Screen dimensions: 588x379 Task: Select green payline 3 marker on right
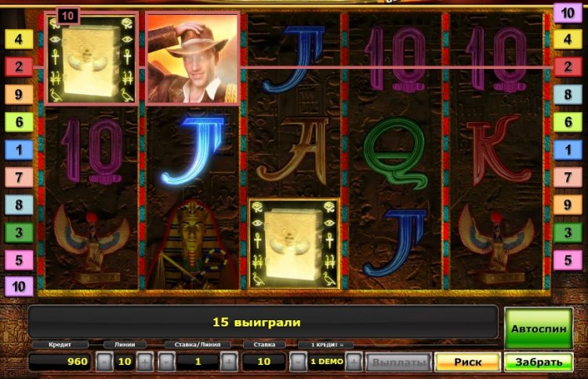(568, 233)
